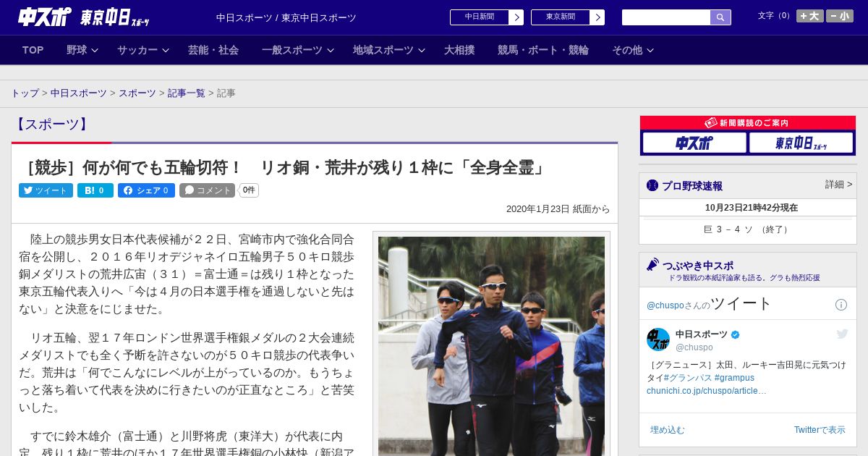This screenshot has height=456, width=868.
Task: Share article on Facebook シェア button
Action: 146,190
